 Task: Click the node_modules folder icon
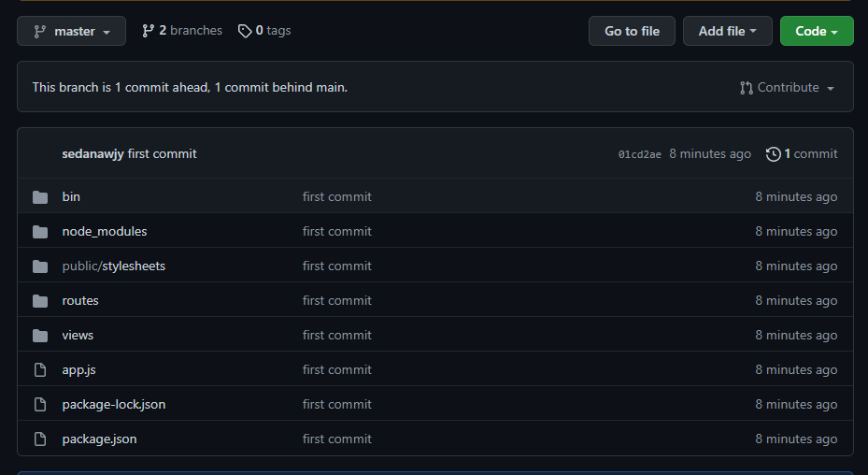coord(40,232)
